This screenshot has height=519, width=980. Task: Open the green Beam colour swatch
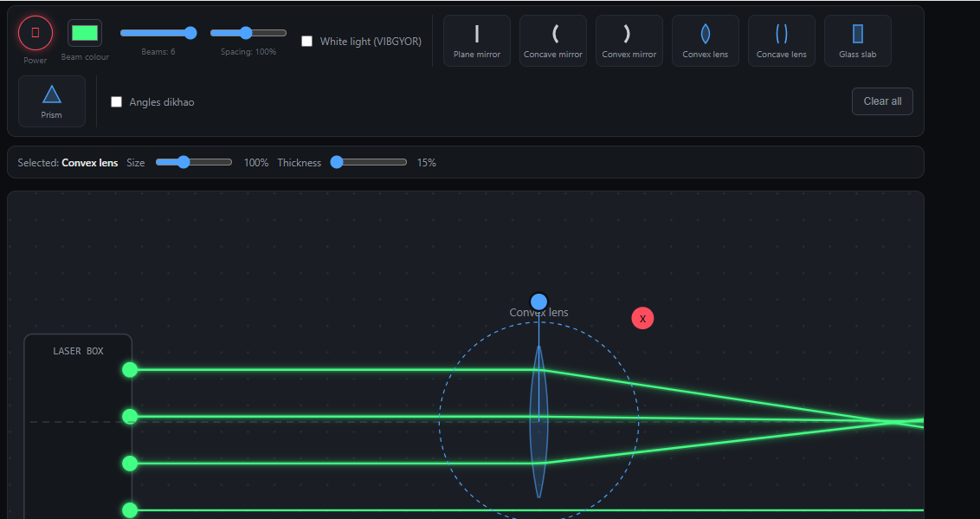(x=85, y=33)
